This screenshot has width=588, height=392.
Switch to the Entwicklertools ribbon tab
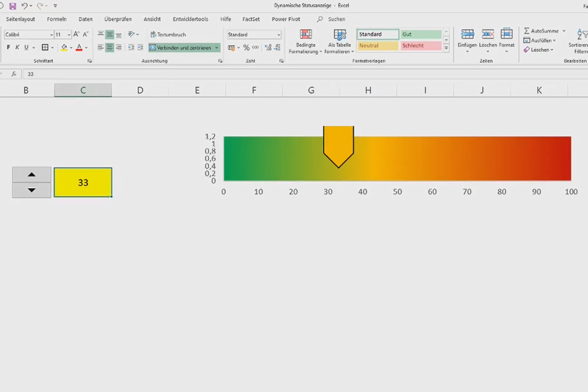coord(190,19)
